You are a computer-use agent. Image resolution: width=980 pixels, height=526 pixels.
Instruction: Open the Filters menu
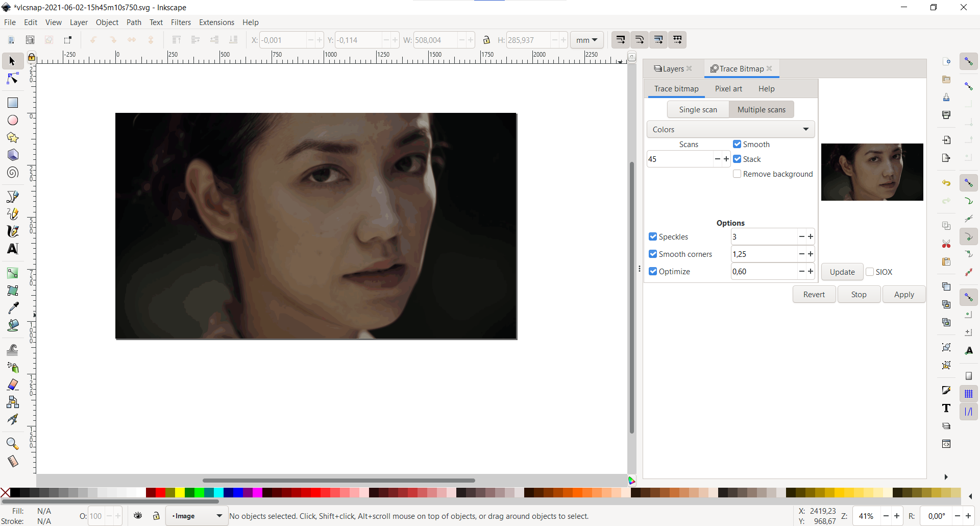(181, 22)
